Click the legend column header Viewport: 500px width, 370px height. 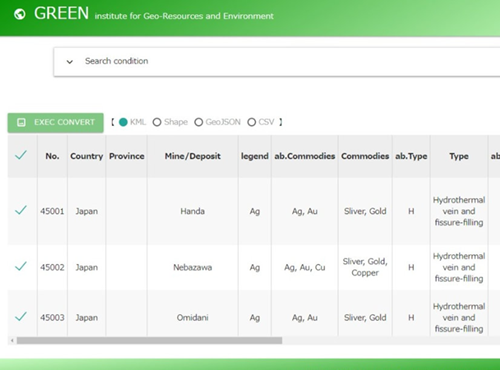[x=255, y=156]
